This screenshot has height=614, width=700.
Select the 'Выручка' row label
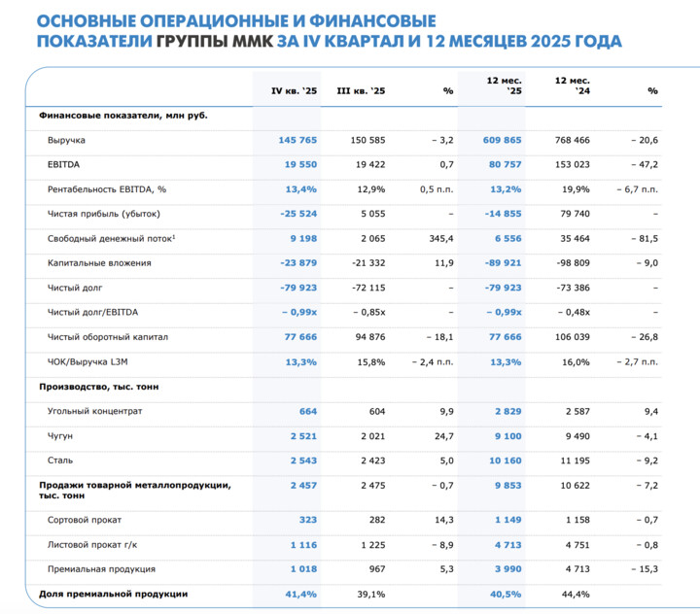(66, 140)
